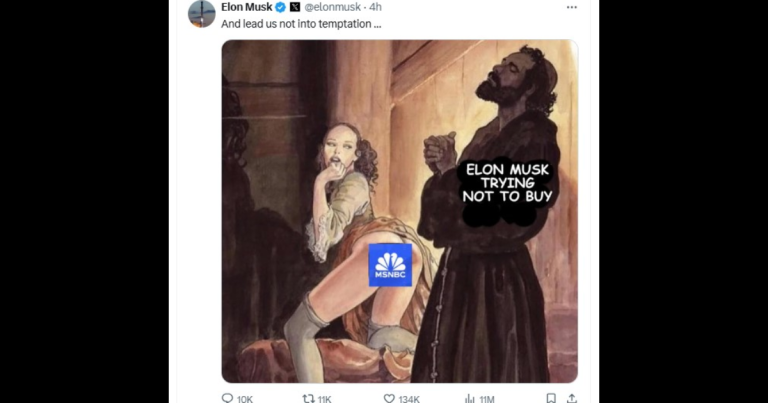Like the post with the heart icon
The height and width of the screenshot is (403, 768).
coord(389,399)
